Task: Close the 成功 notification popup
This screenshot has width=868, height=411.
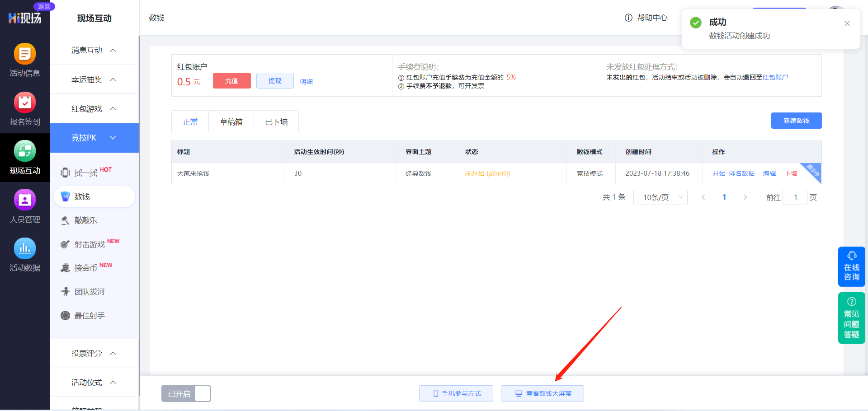Action: 847,23
